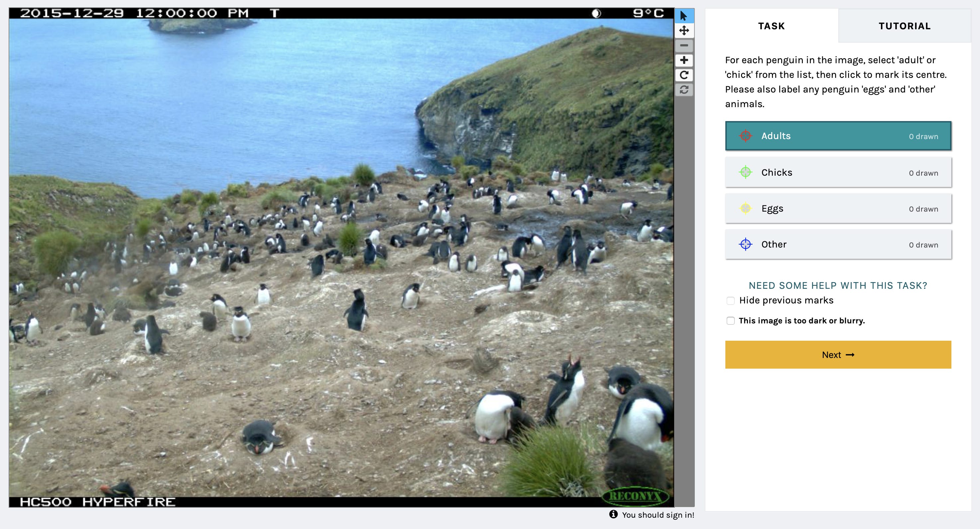Click the green Chicks crosshair icon
Viewport: 980px width, 529px height.
tap(745, 172)
